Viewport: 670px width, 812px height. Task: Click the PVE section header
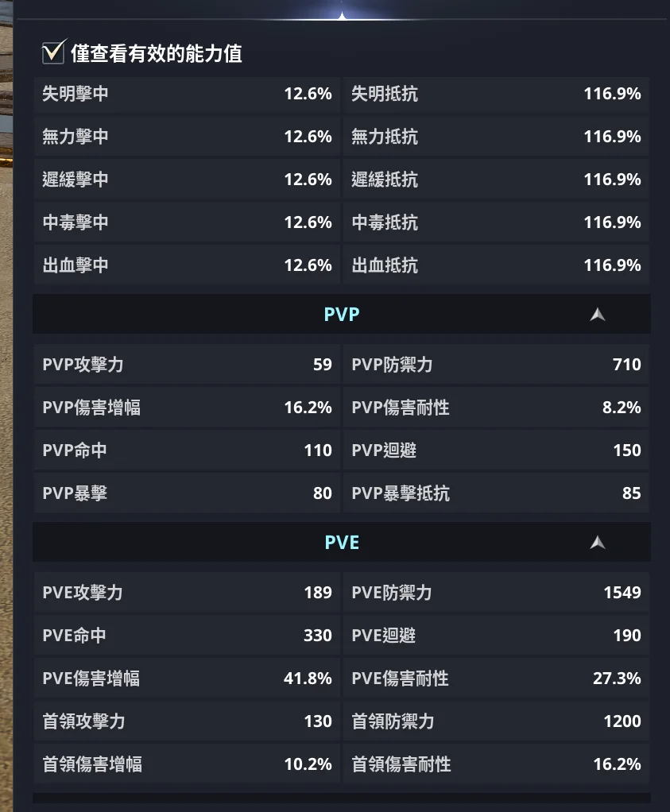tap(342, 543)
